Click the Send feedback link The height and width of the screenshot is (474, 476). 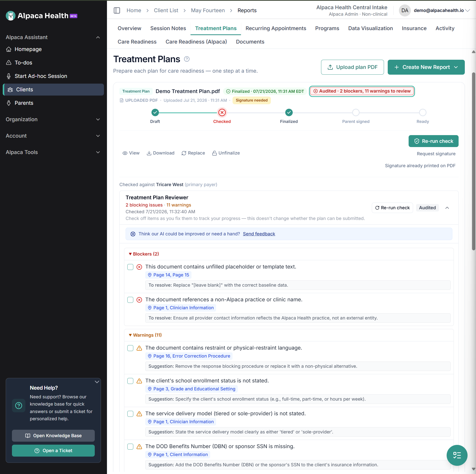259,234
